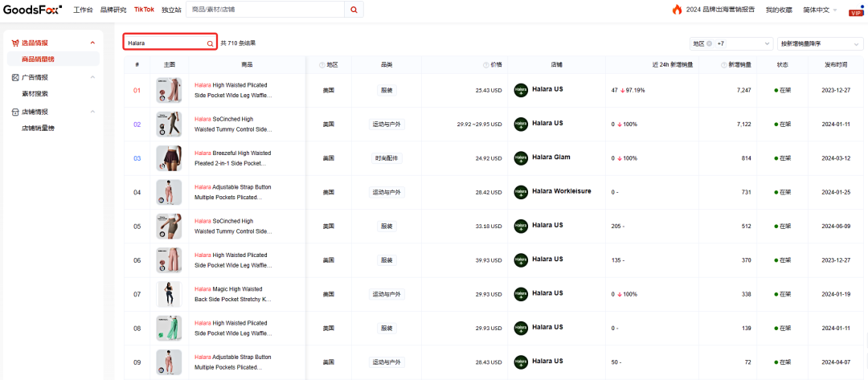
Task: Click the 店铺情报 store icon
Action: pos(15,112)
